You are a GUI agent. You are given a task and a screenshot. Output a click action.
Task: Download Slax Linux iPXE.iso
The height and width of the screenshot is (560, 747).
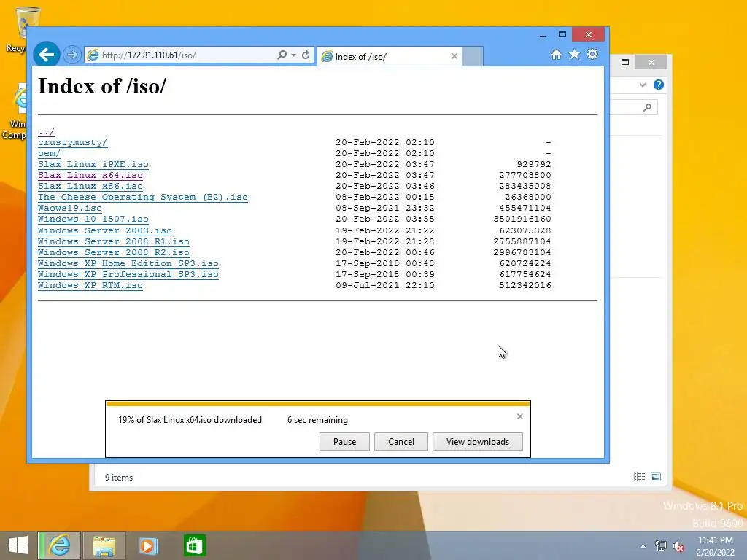pos(93,164)
